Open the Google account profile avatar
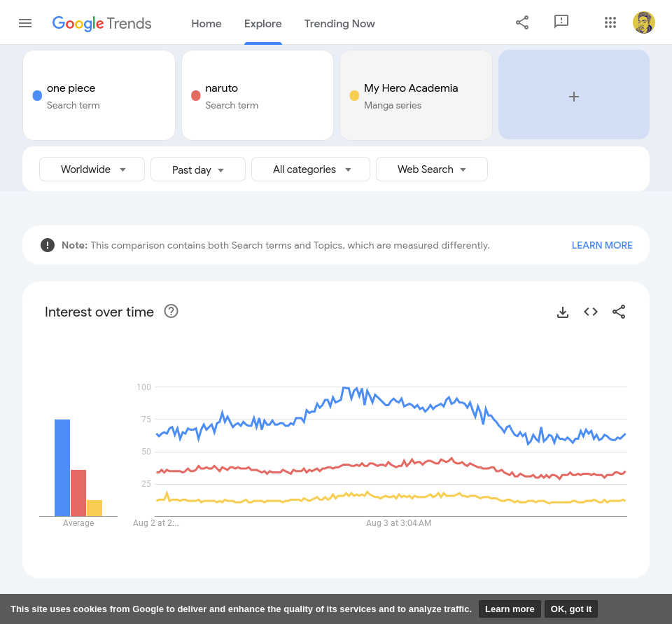This screenshot has width=672, height=624. [644, 22]
